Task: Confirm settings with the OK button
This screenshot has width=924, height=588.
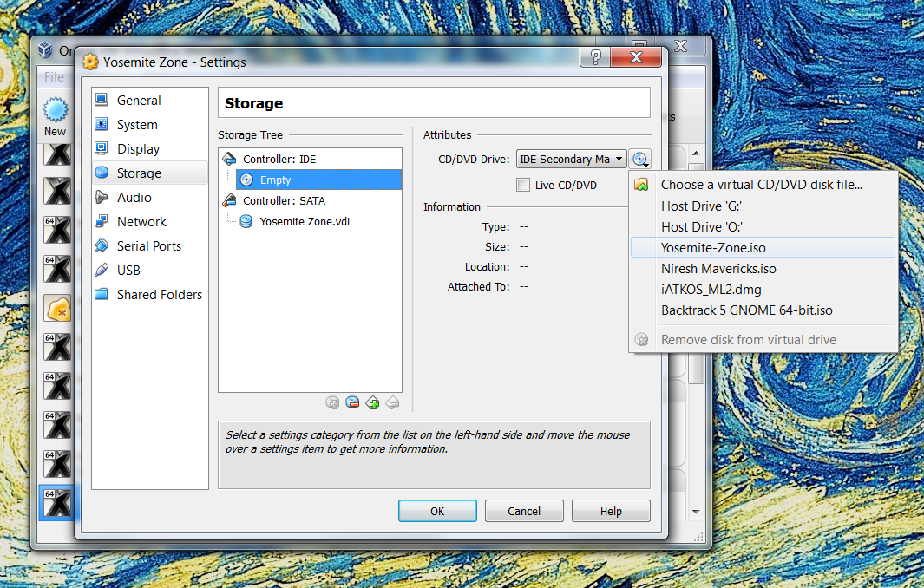Action: (437, 511)
